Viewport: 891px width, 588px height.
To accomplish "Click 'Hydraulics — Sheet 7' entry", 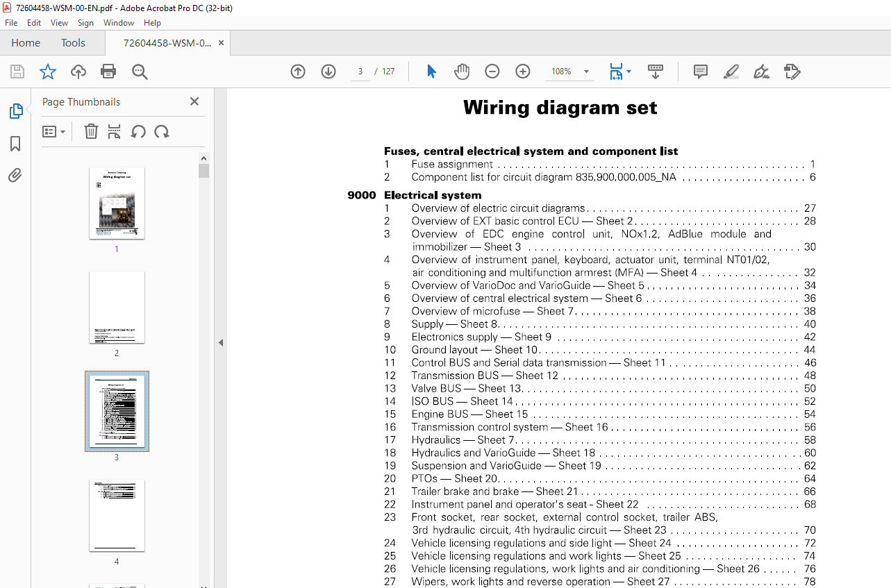I will 463,440.
